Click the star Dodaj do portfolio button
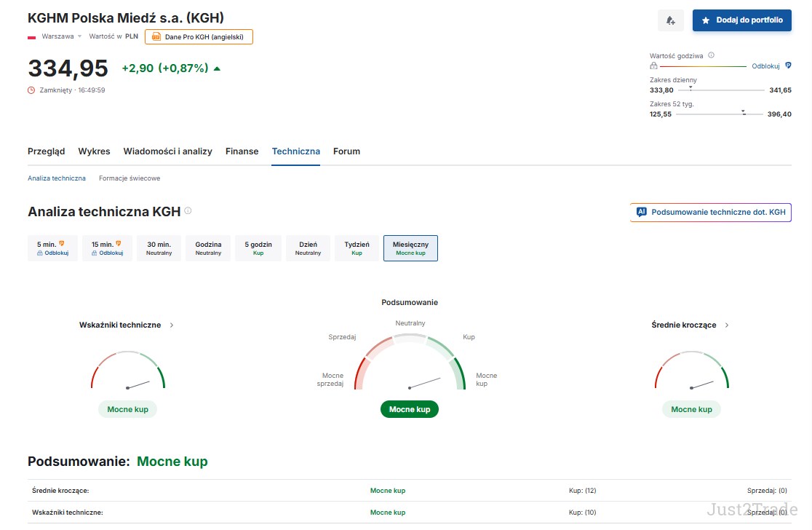The image size is (812, 530). [741, 20]
